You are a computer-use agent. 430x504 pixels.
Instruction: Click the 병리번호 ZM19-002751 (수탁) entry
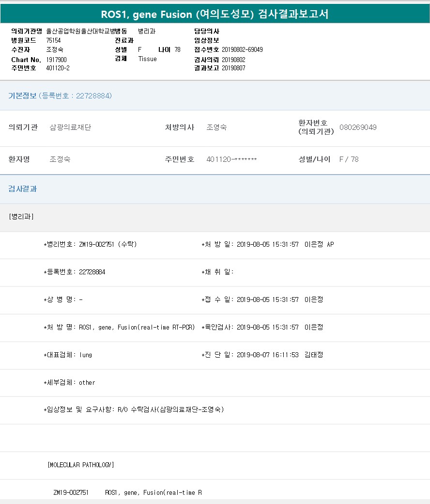tap(91, 244)
